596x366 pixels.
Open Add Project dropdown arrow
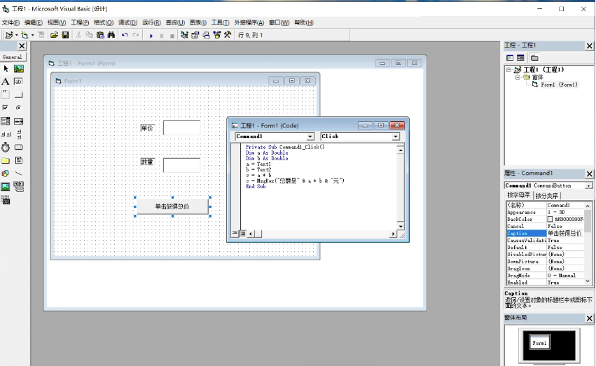(17, 35)
